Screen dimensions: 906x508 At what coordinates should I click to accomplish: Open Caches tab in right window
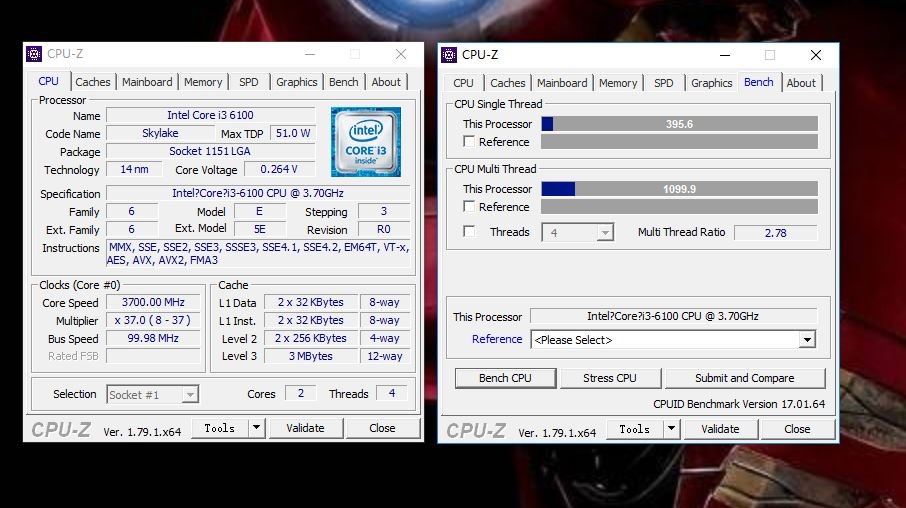(508, 83)
